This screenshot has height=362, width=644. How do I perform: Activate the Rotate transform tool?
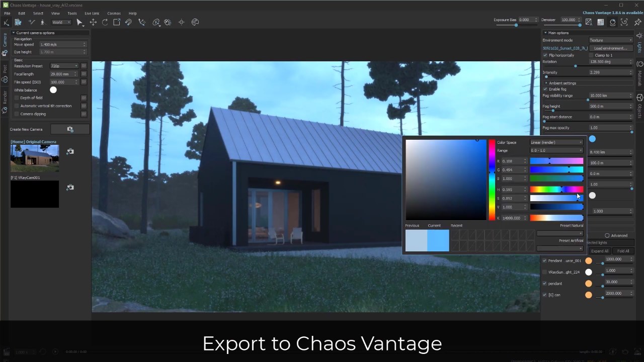tap(105, 22)
